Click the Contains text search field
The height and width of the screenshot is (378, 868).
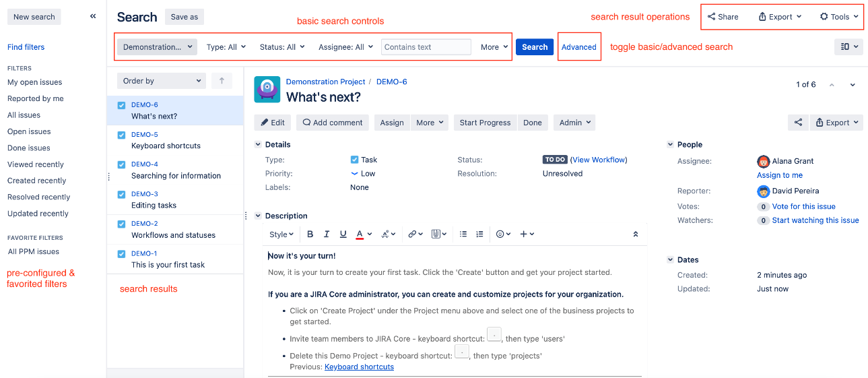[x=426, y=47]
